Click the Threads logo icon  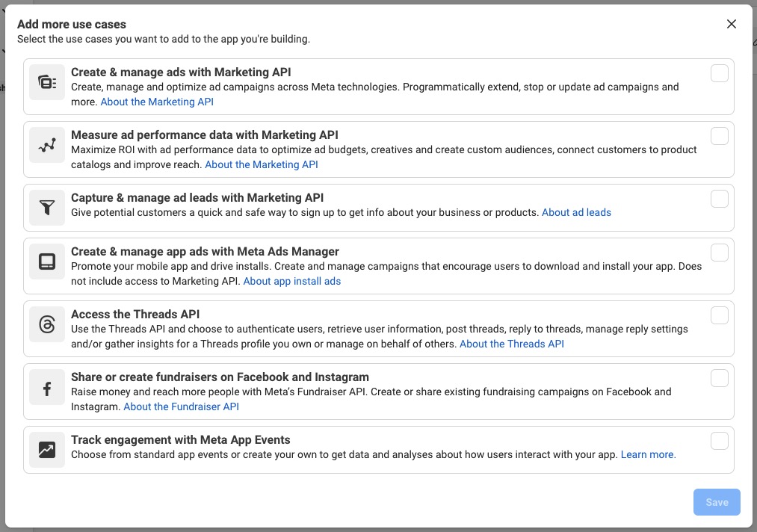pos(47,324)
